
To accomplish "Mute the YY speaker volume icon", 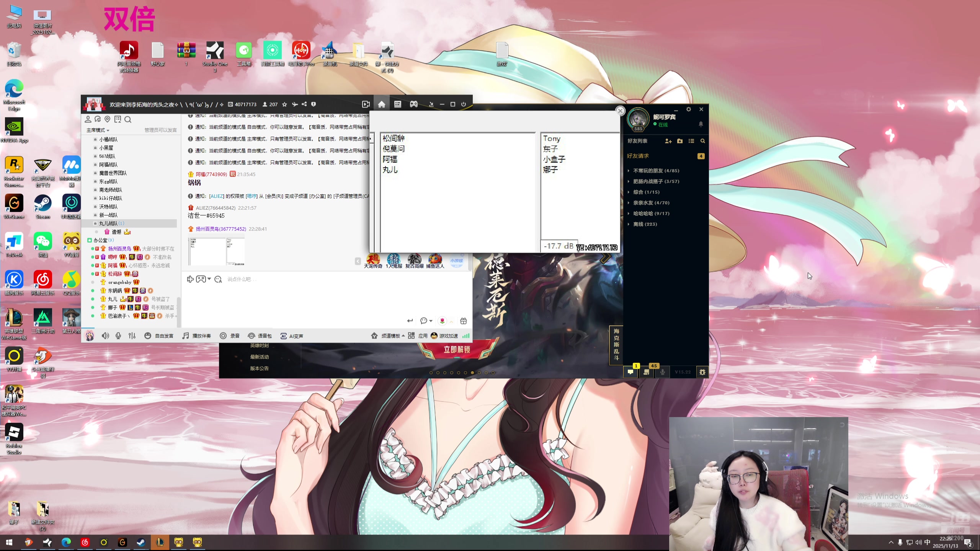I will 105,336.
